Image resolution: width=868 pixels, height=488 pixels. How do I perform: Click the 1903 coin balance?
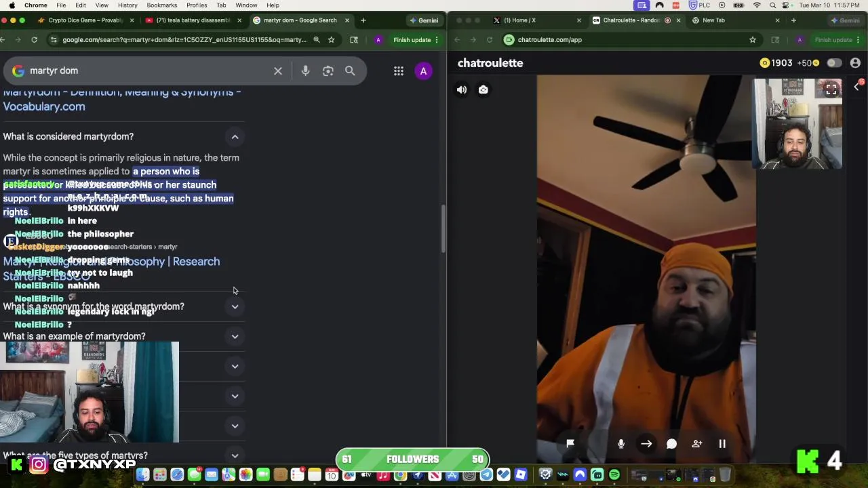tap(776, 63)
